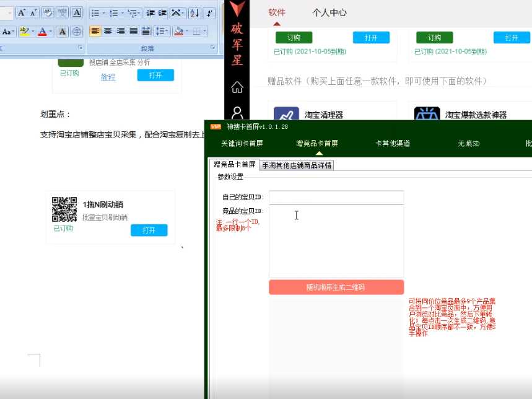532x399 pixels.
Task: Click the 淘宝清理器 app icon
Action: (286, 113)
